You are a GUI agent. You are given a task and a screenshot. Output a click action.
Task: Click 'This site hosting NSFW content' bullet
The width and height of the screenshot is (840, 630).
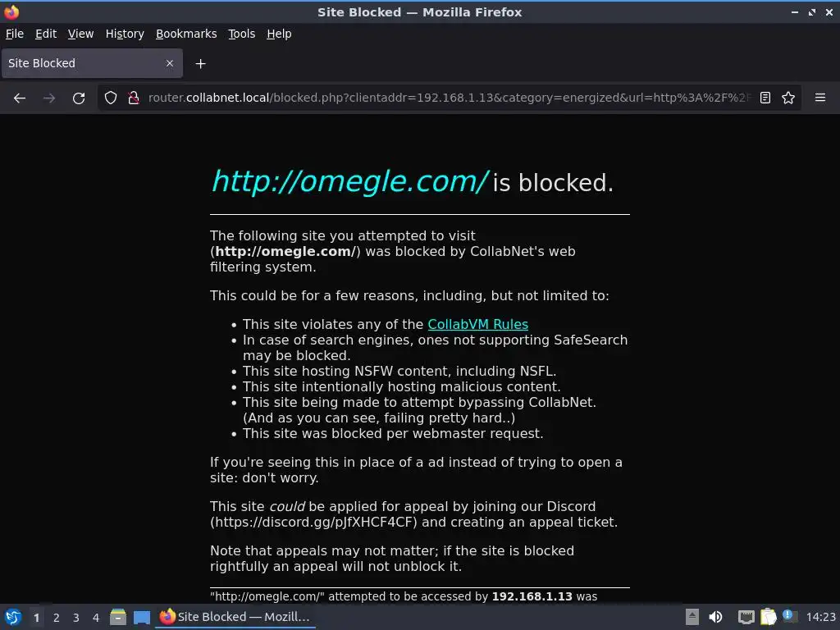399,372
